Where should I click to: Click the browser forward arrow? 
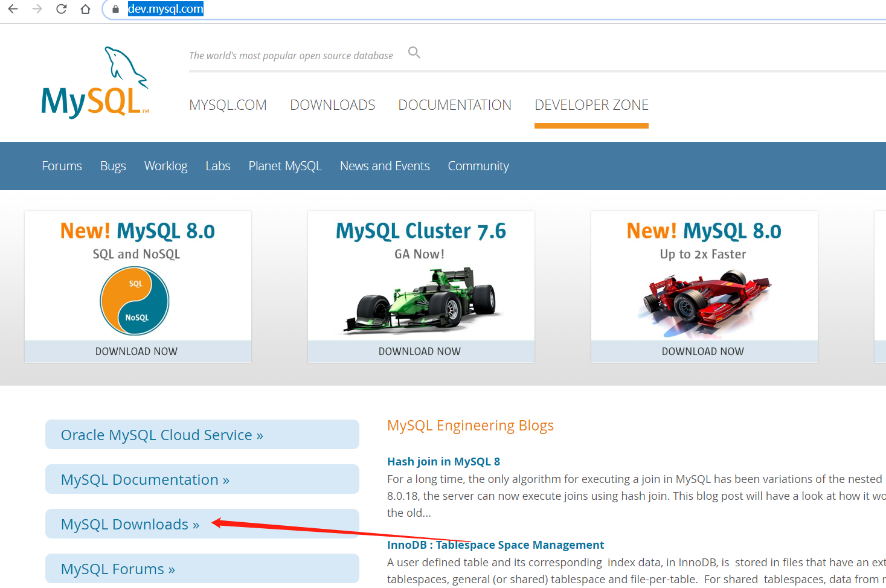(x=36, y=9)
